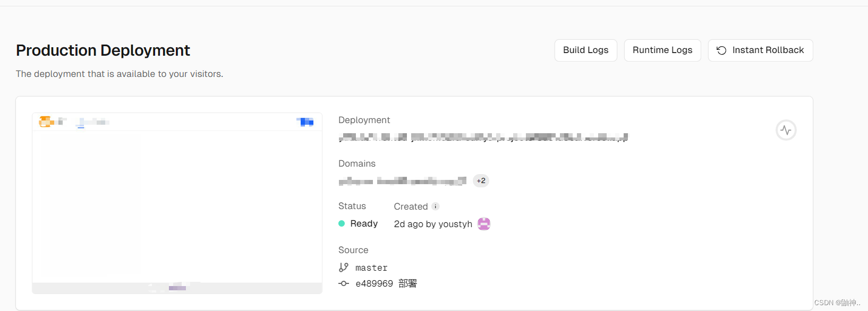The image size is (868, 311).
Task: Open commit e489969 部署
Action: (386, 283)
